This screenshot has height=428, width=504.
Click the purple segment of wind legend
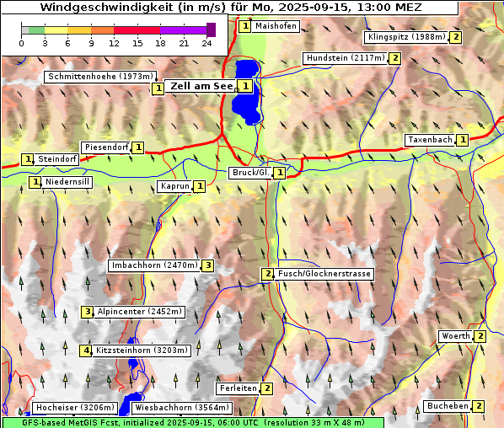pos(183,30)
